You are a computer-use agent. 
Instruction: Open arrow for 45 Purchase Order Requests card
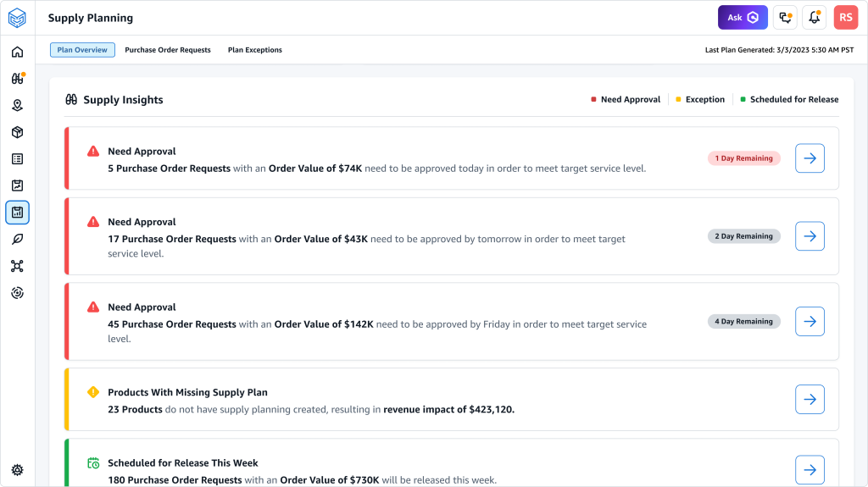pyautogui.click(x=810, y=322)
